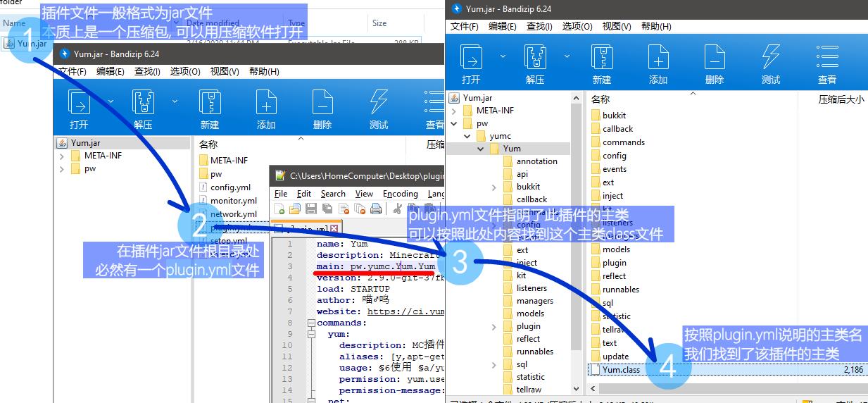Expand pw node in rear Bandizip tree
This screenshot has width=868, height=403.
point(62,168)
